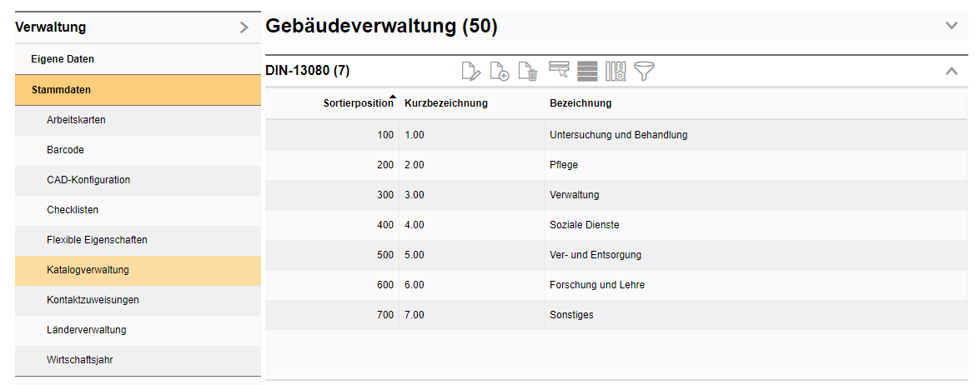Click the delete record trash icon
The height and width of the screenshot is (385, 980).
pyautogui.click(x=528, y=72)
